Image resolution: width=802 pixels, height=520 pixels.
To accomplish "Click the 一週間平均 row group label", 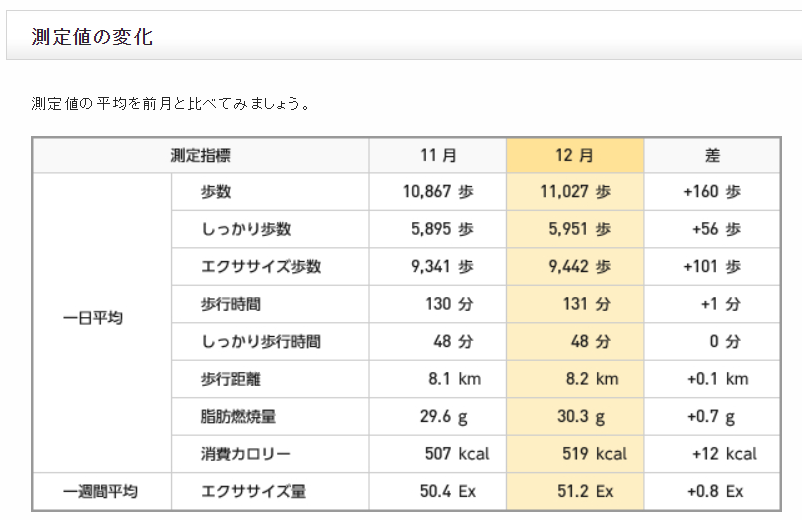I will coord(100,491).
